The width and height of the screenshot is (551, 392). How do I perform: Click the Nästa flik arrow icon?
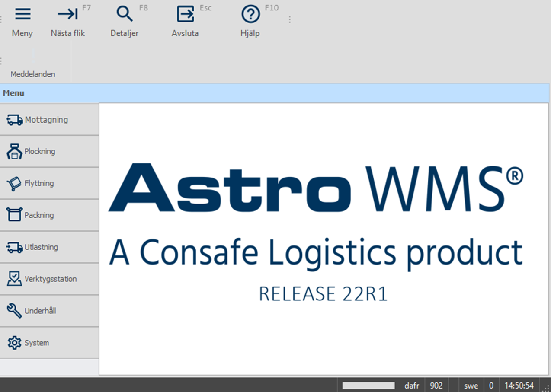tap(67, 14)
